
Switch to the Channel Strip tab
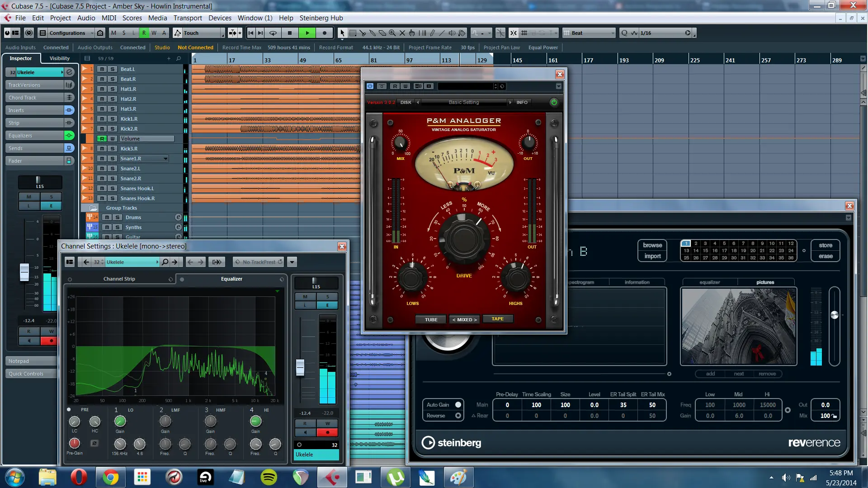pyautogui.click(x=119, y=279)
